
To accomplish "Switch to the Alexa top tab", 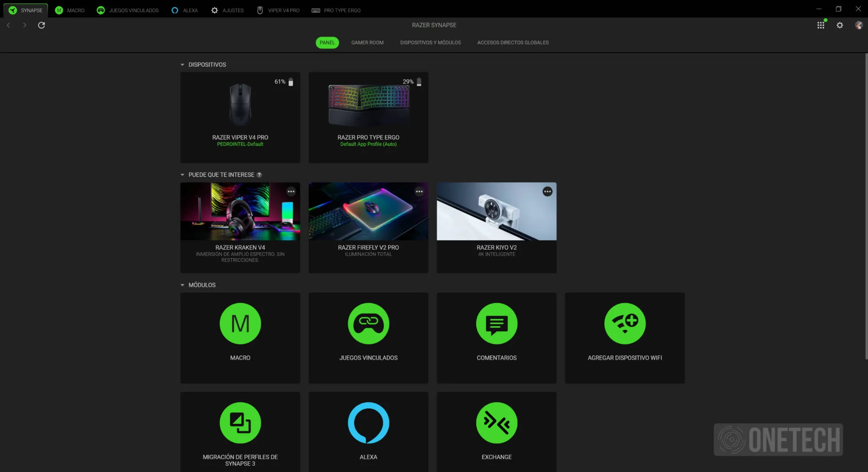I will point(185,10).
